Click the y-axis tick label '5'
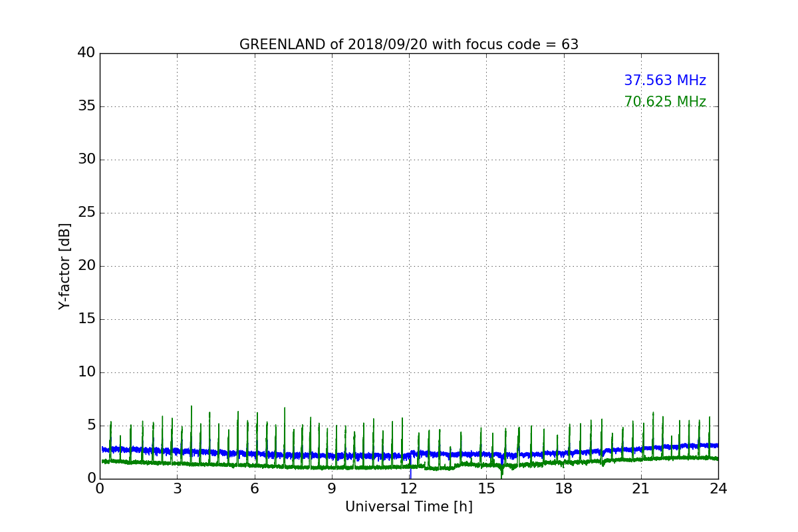 [91, 425]
